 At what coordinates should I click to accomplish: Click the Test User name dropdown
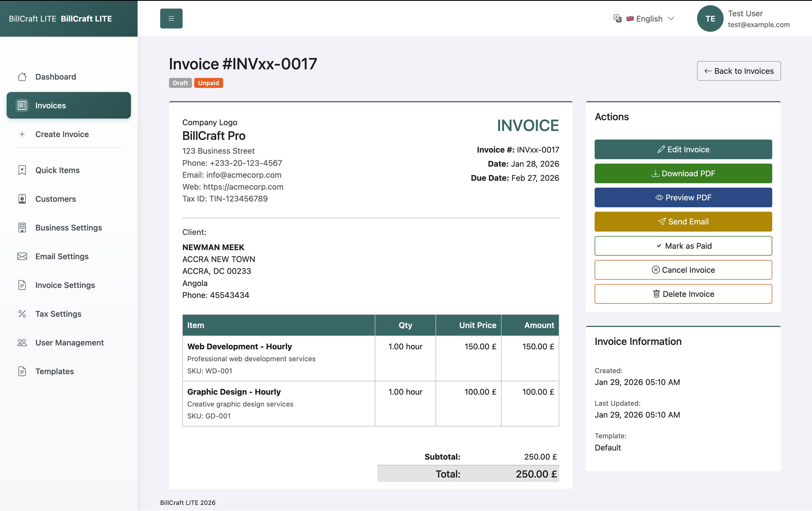tap(745, 14)
